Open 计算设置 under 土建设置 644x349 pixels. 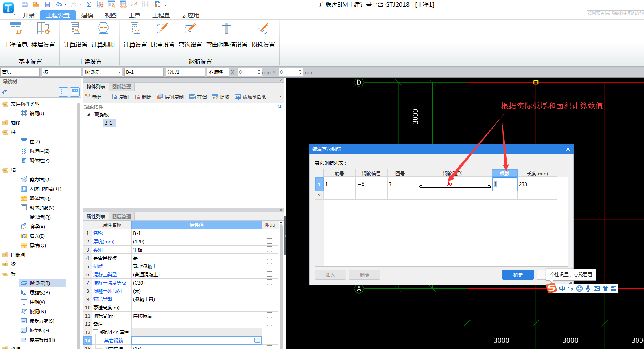[76, 35]
